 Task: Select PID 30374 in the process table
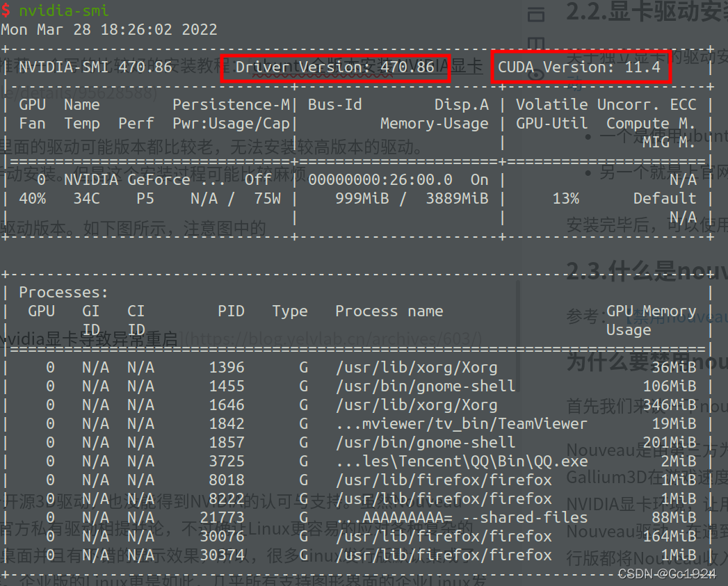[222, 555]
